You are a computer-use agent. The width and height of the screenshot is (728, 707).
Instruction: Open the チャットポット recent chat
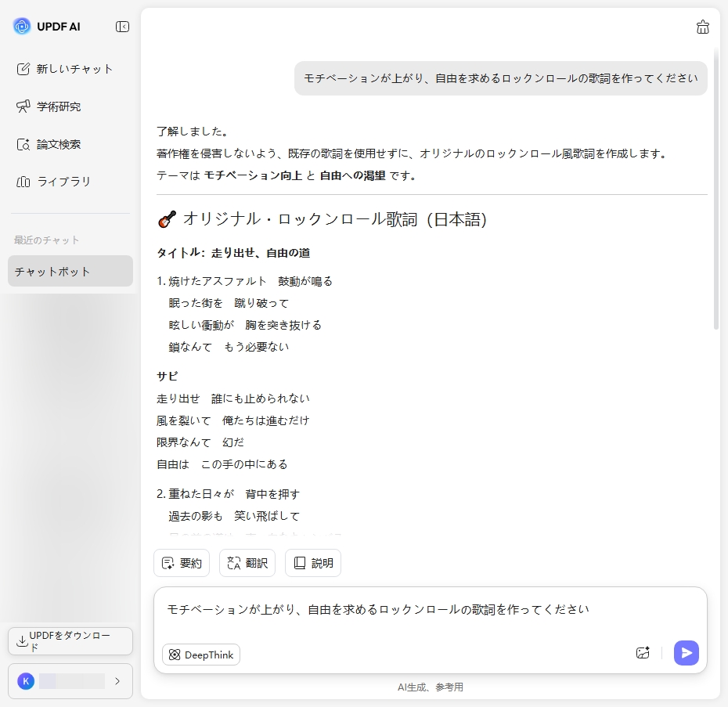click(x=70, y=271)
